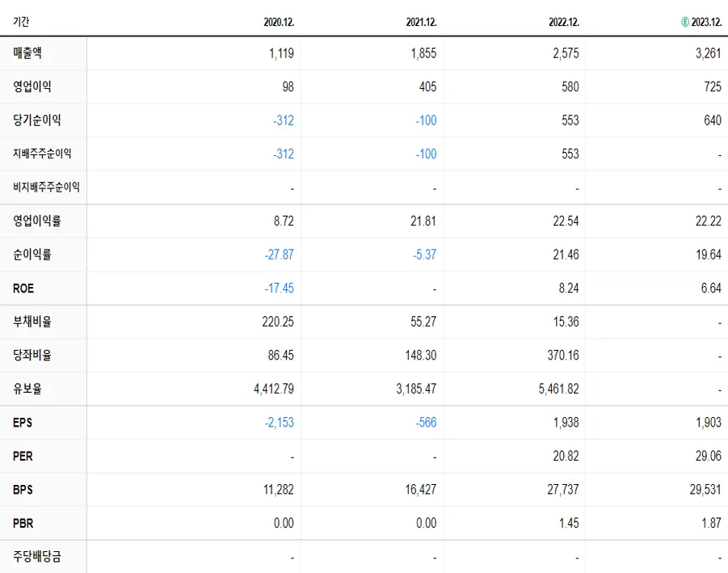Select the 19.64 net margin value

[709, 255]
